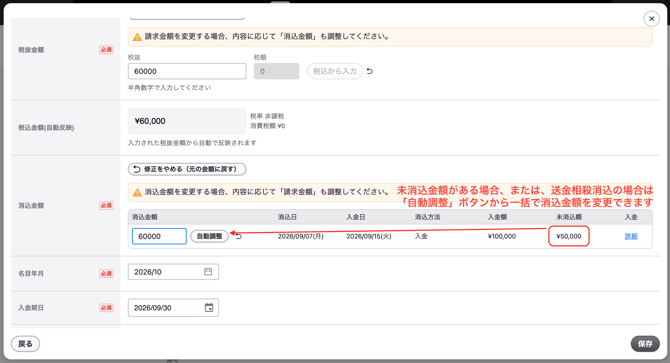Close the dialog with the X button
The height and width of the screenshot is (363, 670).
pos(651,19)
